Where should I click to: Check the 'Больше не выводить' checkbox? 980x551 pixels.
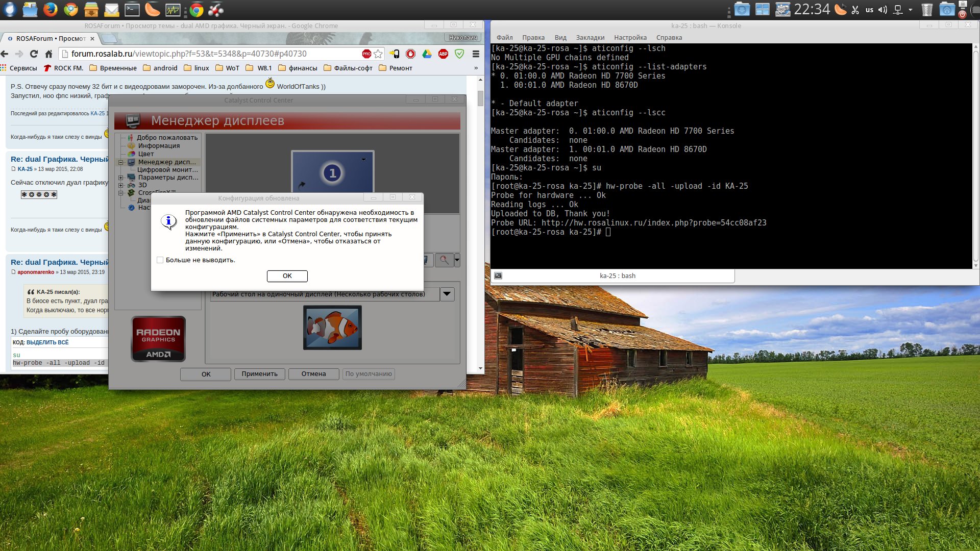(x=160, y=260)
